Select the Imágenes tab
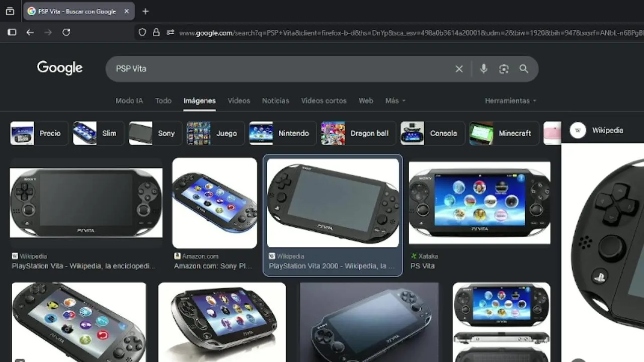This screenshot has height=362, width=644. (x=200, y=101)
